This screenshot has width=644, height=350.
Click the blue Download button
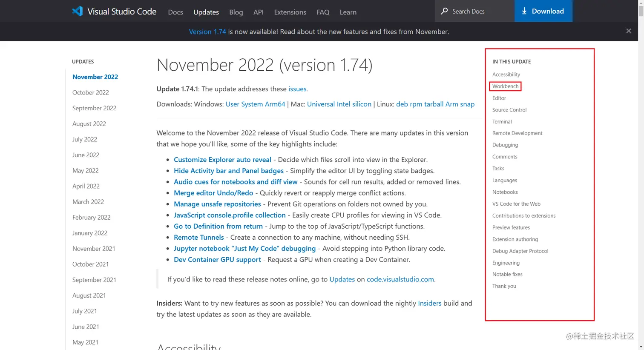click(543, 11)
